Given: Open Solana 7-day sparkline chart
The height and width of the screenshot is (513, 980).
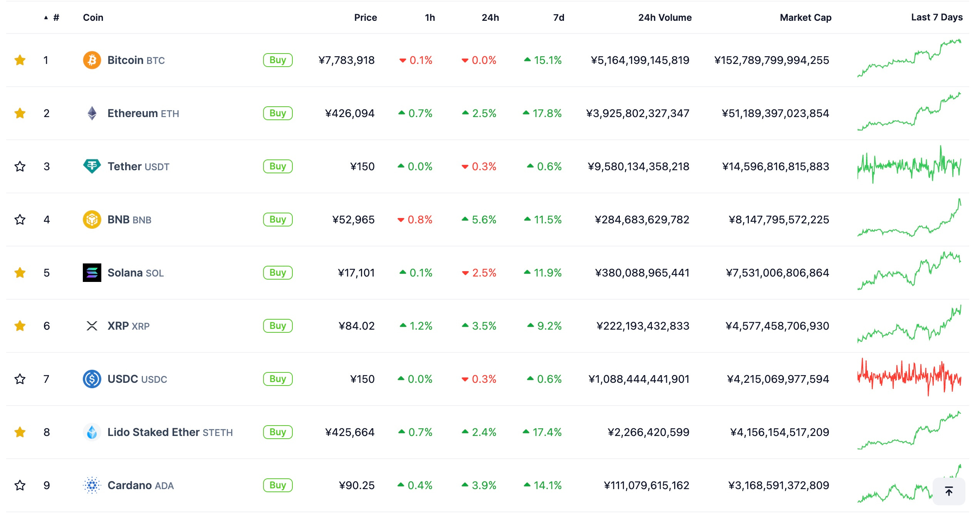Looking at the screenshot, I should tap(909, 271).
